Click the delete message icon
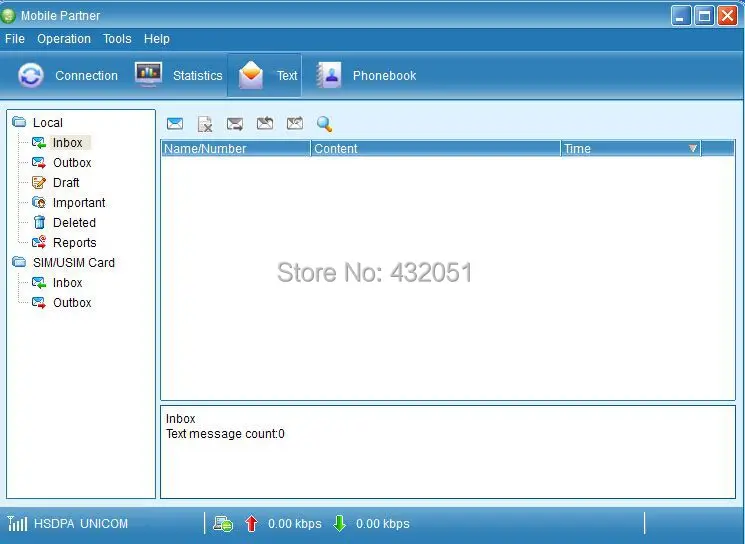The height and width of the screenshot is (544, 745). click(205, 124)
